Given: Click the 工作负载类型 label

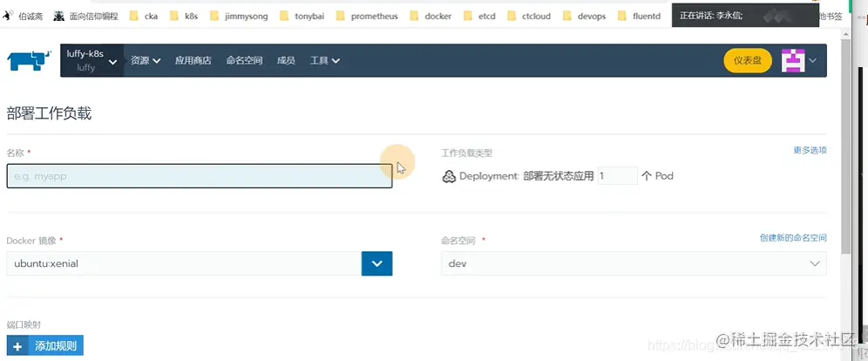Looking at the screenshot, I should click(x=466, y=153).
